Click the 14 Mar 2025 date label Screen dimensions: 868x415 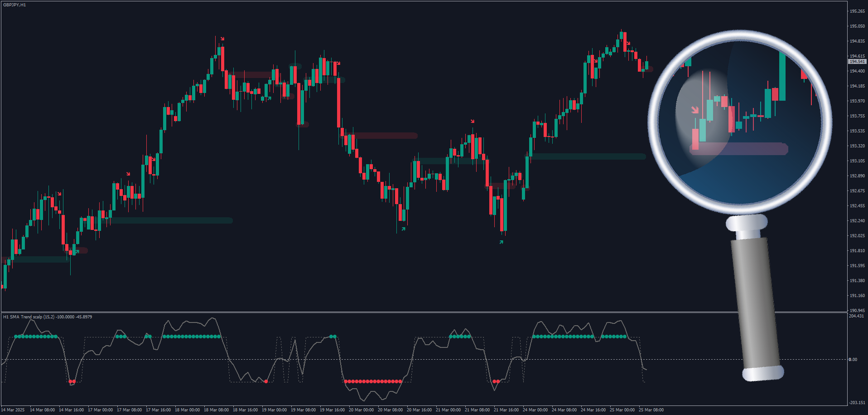click(13, 410)
